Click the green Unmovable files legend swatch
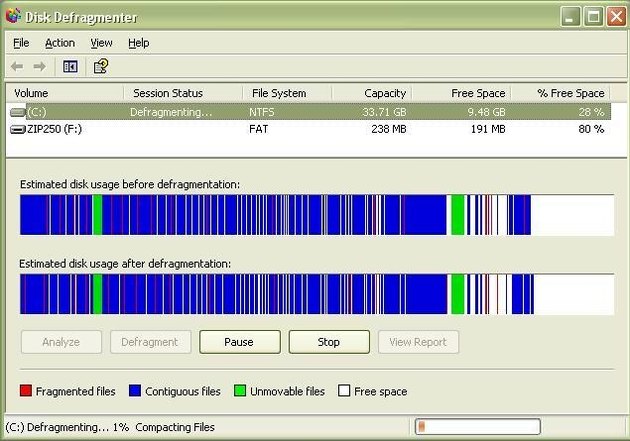 click(x=240, y=390)
